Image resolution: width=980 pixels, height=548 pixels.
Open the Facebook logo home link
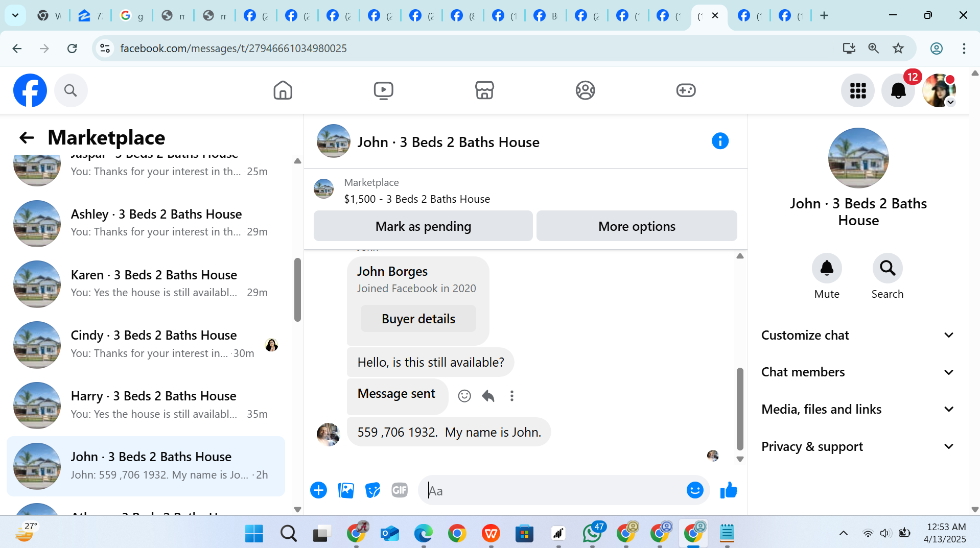30,90
